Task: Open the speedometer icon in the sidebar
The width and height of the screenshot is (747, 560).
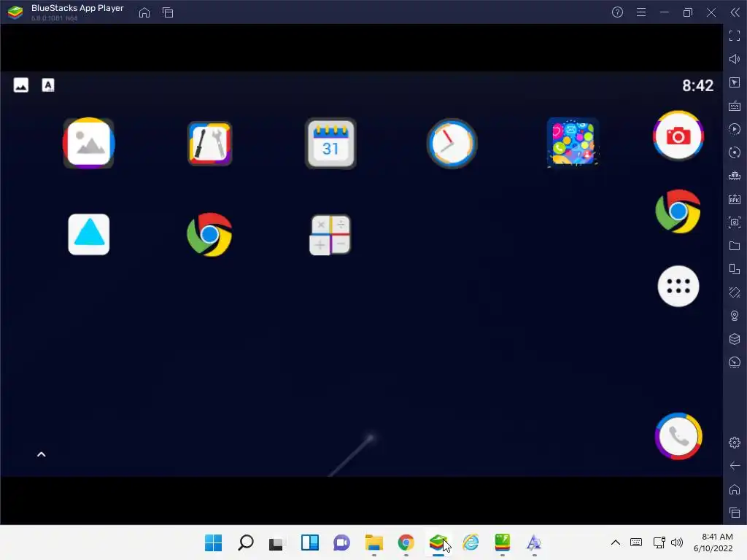Action: (x=735, y=362)
